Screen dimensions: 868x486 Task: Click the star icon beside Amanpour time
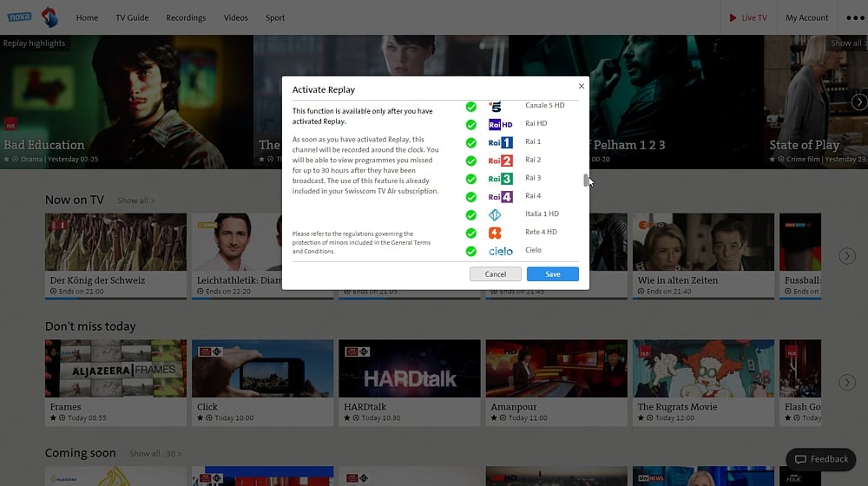[x=494, y=418]
